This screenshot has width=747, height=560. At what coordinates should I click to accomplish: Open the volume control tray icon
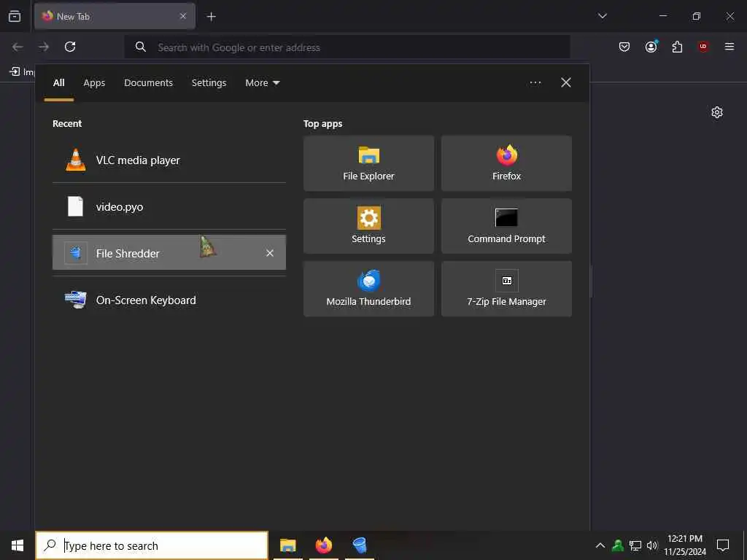click(x=651, y=545)
